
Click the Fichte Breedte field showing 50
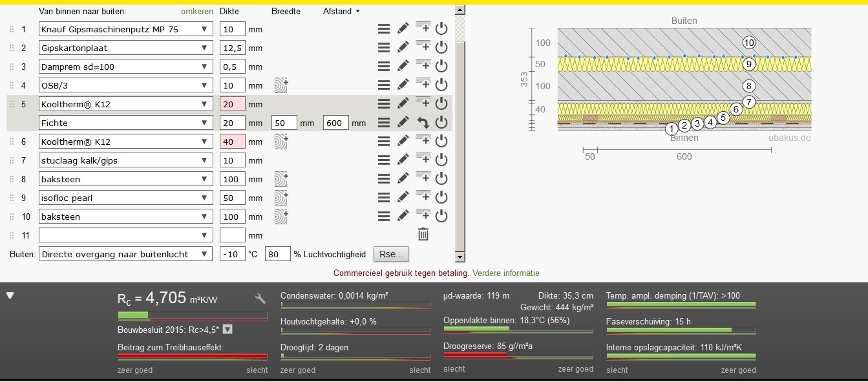coord(284,123)
